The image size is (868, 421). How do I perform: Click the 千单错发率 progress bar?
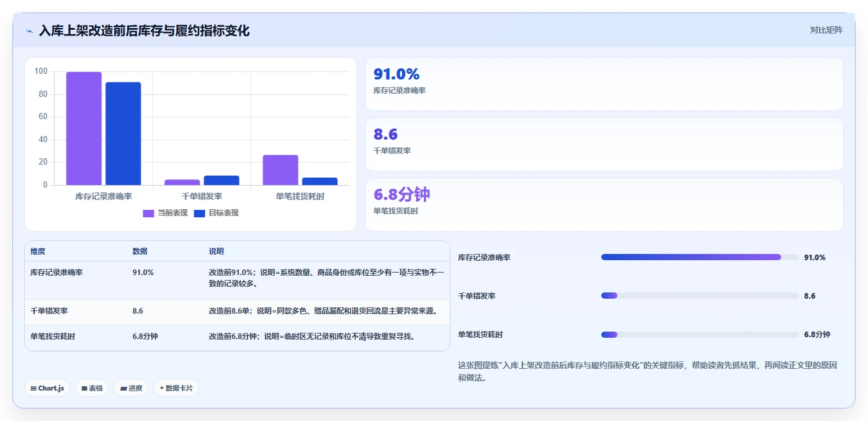pyautogui.click(x=700, y=296)
